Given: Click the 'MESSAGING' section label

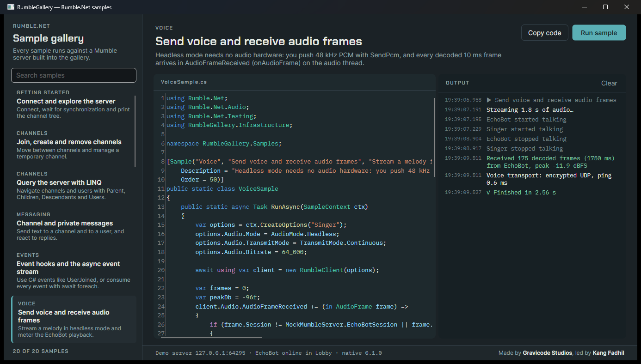Looking at the screenshot, I should [33, 214].
